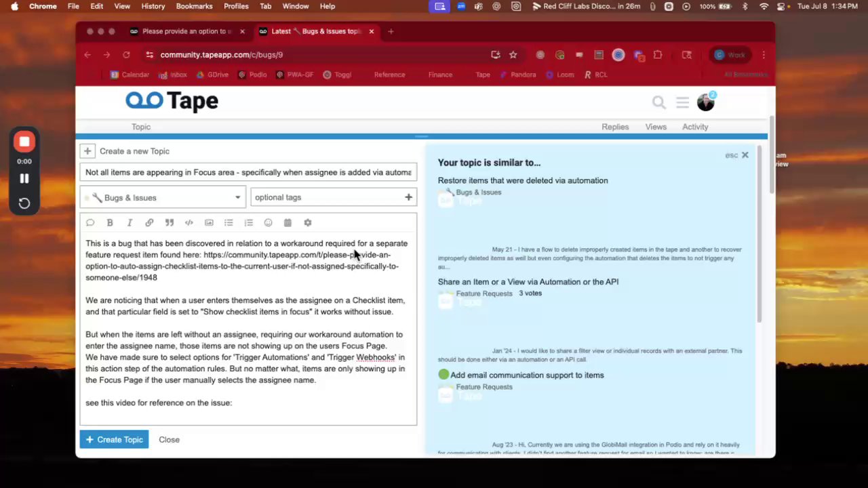
Task: Open the Tape hamburger menu
Action: click(x=682, y=102)
